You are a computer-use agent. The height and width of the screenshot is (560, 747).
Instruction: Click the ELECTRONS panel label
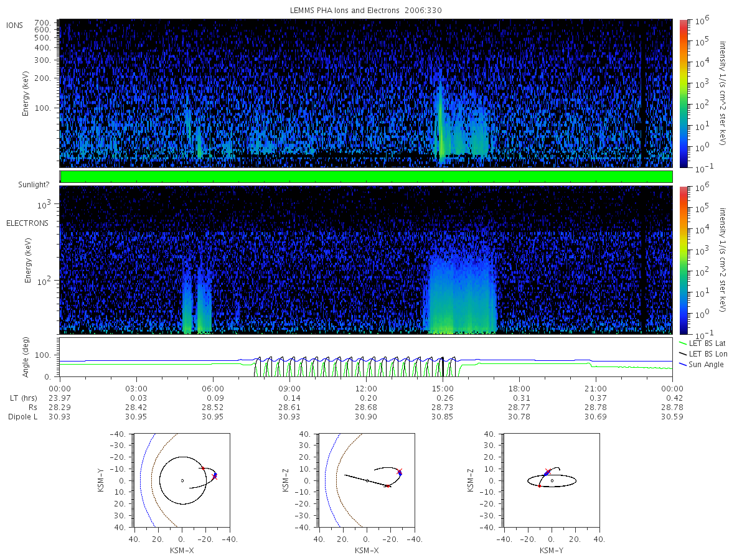click(27, 223)
